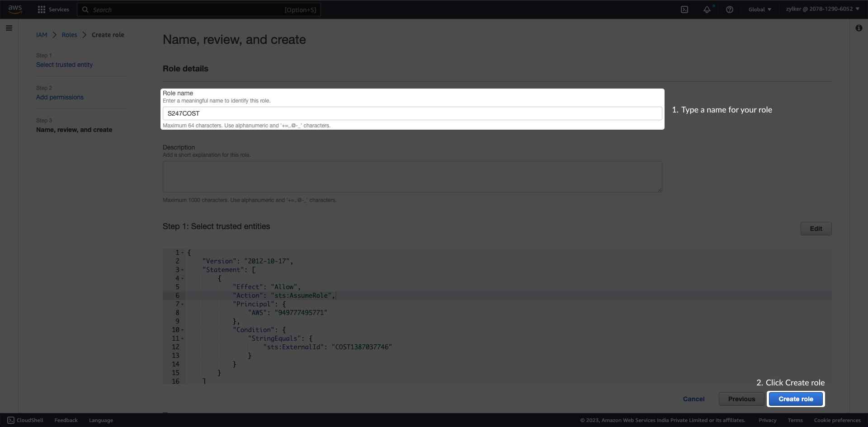868x427 pixels.
Task: Click the "Step 1: Select trusted entities" heading
Action: tap(216, 226)
